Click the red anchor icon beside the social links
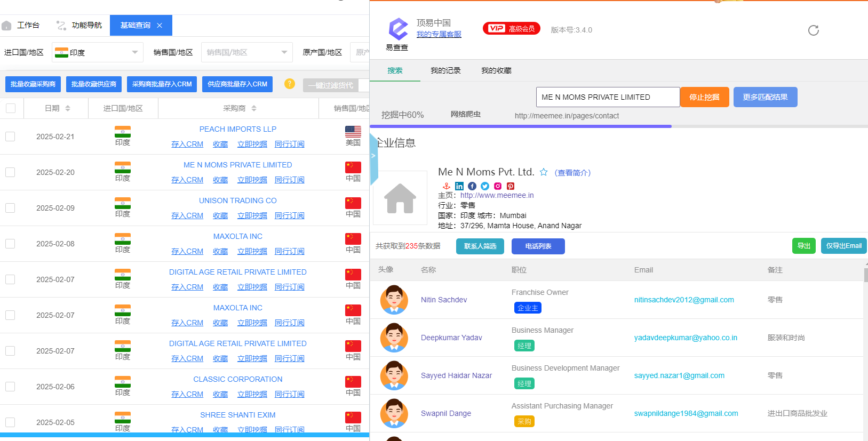Image resolution: width=868 pixels, height=441 pixels. [x=447, y=186]
